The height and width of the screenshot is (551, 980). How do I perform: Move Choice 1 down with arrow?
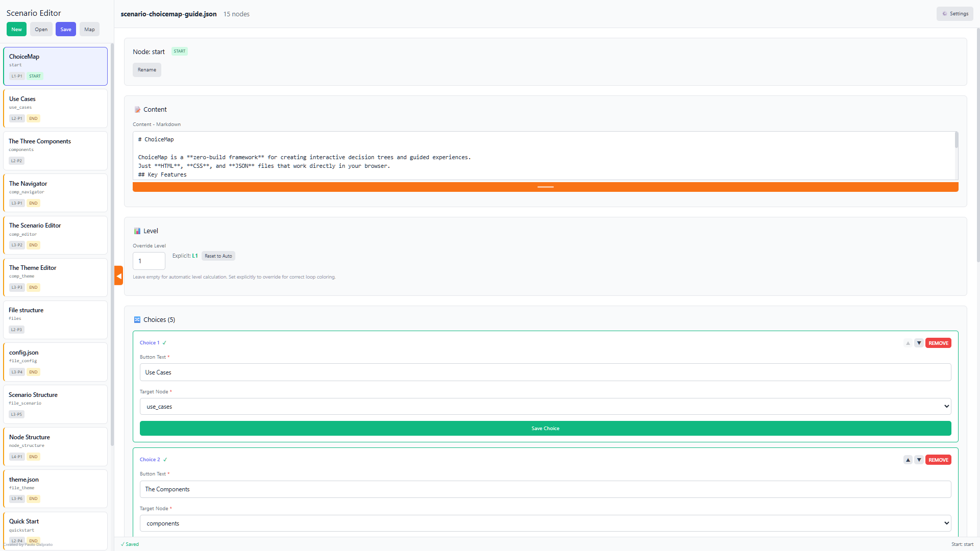[919, 343]
